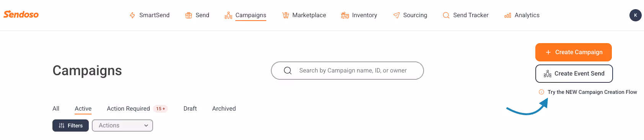Focus the campaign search field
The image size is (644, 140).
[347, 71]
